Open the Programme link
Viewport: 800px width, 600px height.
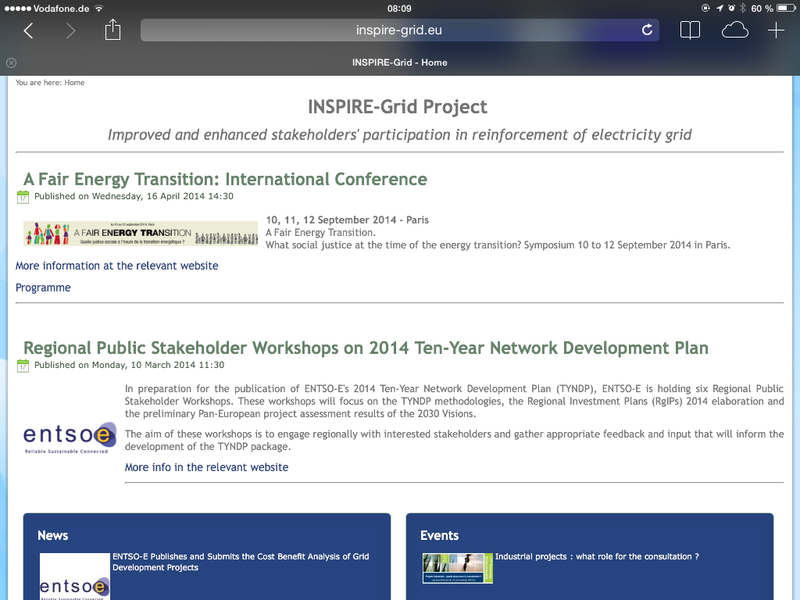pyautogui.click(x=43, y=288)
